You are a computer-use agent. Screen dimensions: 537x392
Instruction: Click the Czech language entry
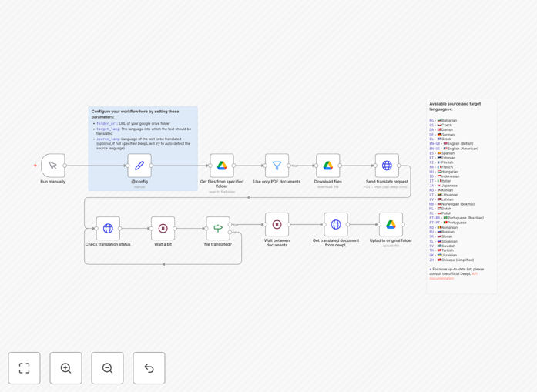(x=441, y=126)
